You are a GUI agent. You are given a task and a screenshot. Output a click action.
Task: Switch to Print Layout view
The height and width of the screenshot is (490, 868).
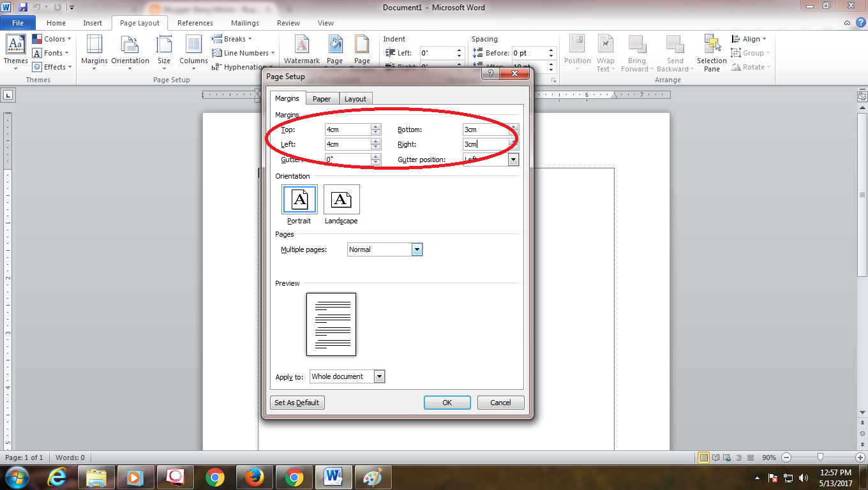pyautogui.click(x=703, y=457)
